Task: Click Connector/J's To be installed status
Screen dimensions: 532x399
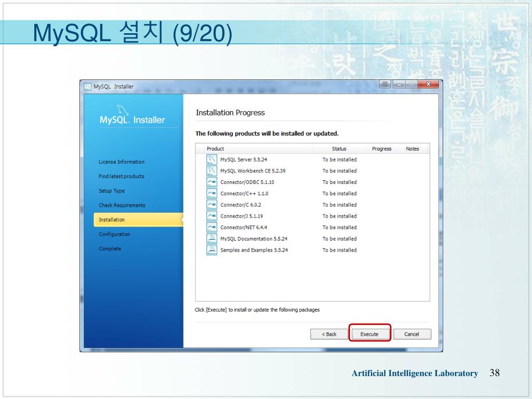Action: click(x=340, y=216)
